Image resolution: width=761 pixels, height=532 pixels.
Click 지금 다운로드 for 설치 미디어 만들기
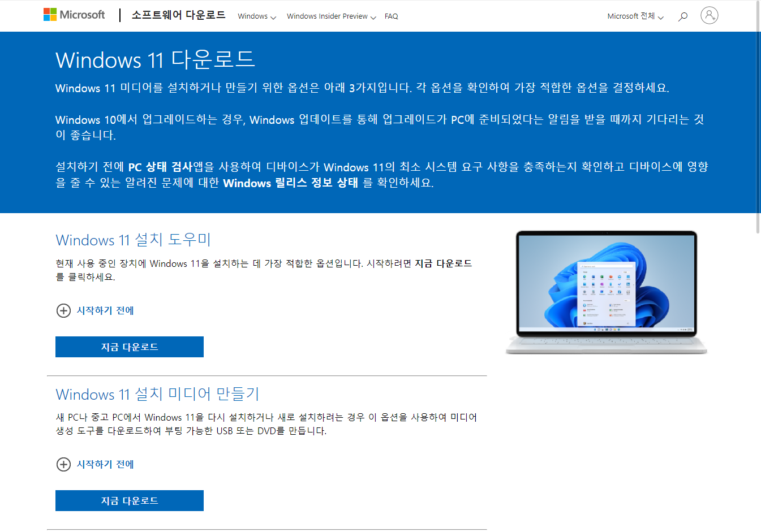click(x=130, y=501)
